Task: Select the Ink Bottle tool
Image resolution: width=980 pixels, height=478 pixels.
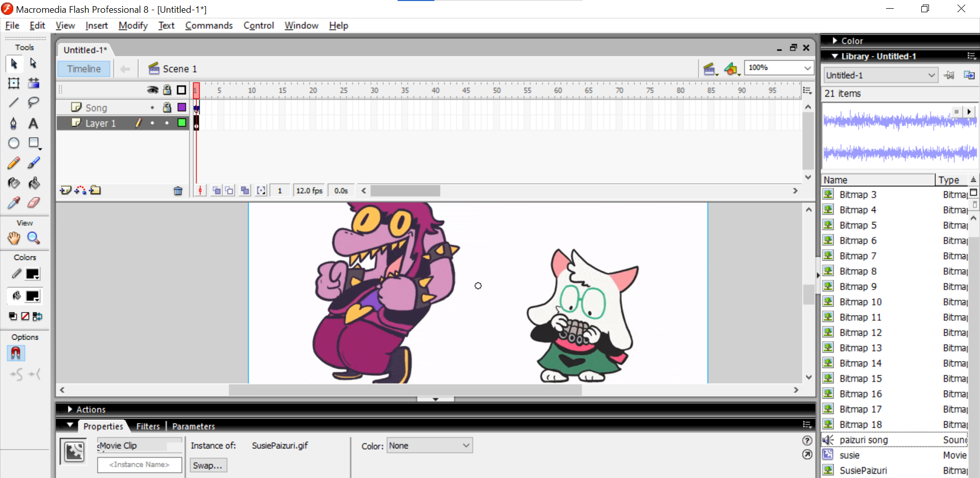Action: coord(14,183)
